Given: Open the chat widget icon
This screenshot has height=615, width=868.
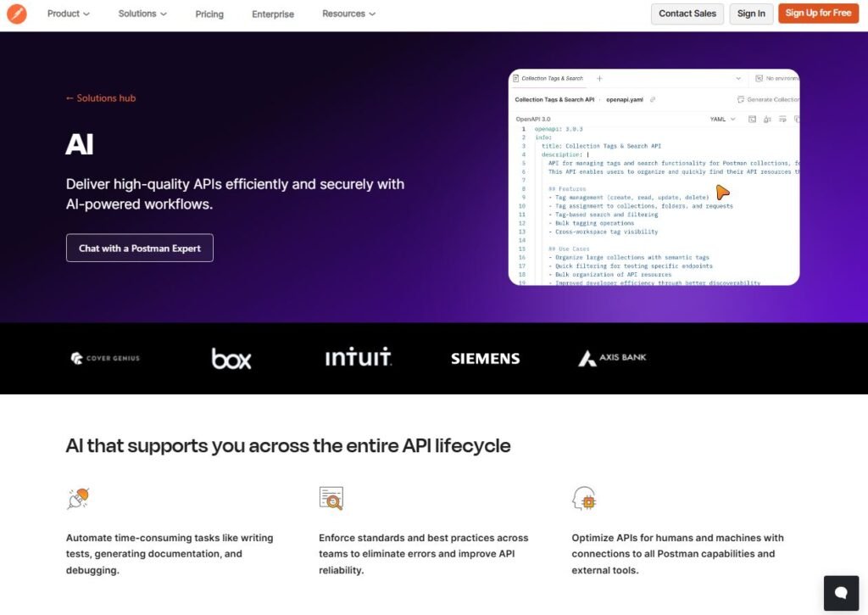Looking at the screenshot, I should point(841,593).
